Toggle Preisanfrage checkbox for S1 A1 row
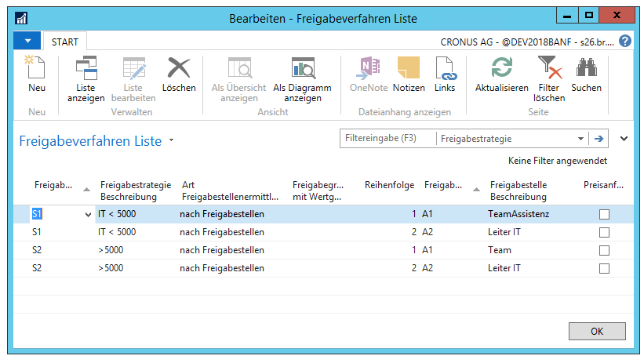644x363 pixels. (x=604, y=214)
